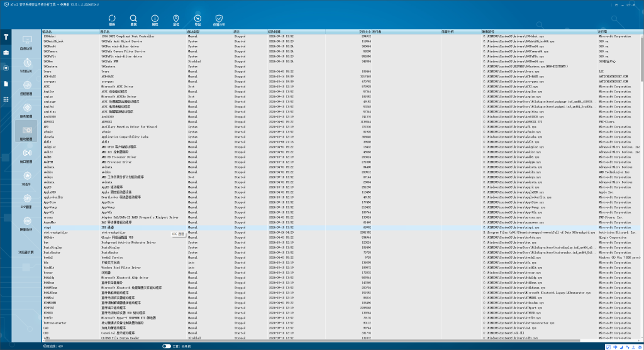Viewport: 644px width, 350px height.
Task: Click the Refresh (刷新) toolbar icon
Action: point(112,20)
